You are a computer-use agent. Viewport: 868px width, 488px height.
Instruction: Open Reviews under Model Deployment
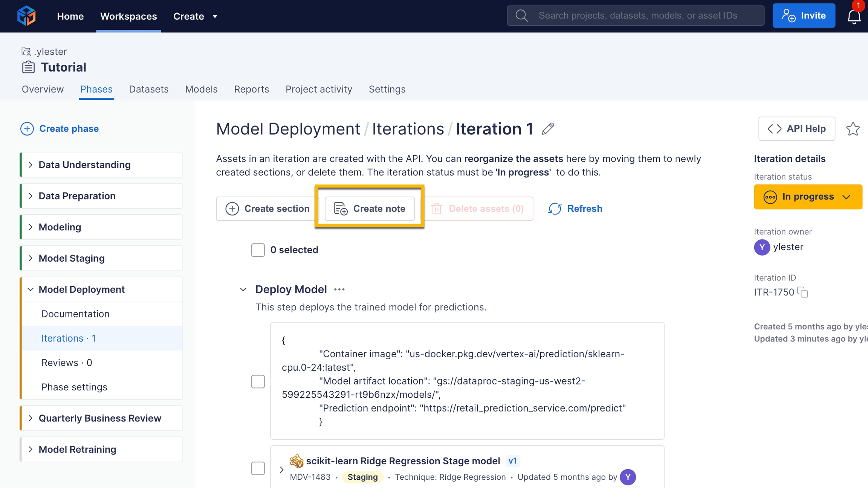[x=67, y=363]
